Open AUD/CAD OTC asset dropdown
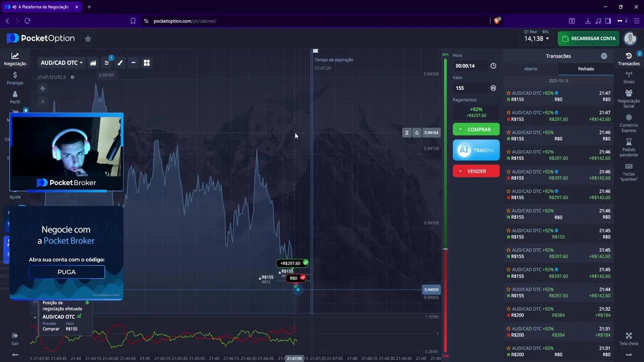 pyautogui.click(x=61, y=63)
